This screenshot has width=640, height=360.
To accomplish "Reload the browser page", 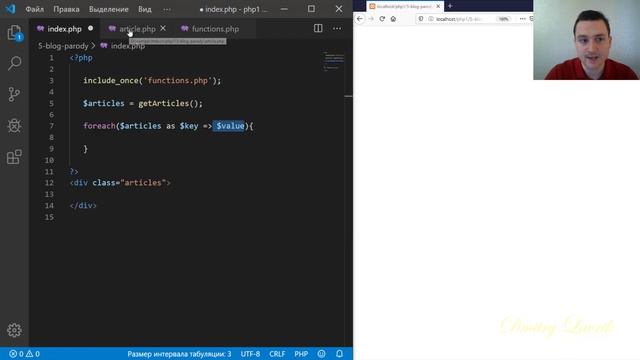I will [382, 19].
